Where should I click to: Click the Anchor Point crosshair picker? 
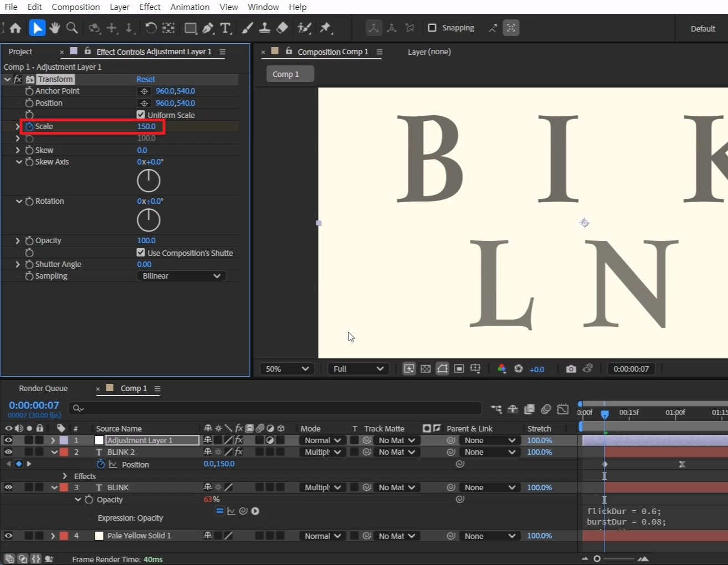[144, 91]
